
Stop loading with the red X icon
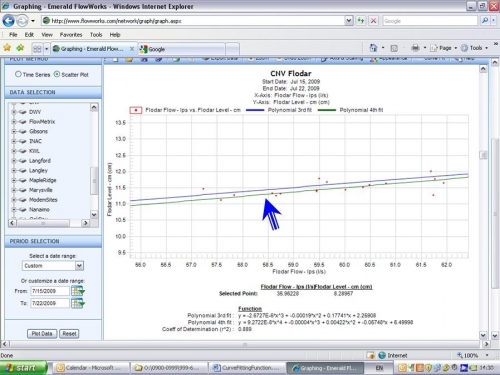[373, 21]
